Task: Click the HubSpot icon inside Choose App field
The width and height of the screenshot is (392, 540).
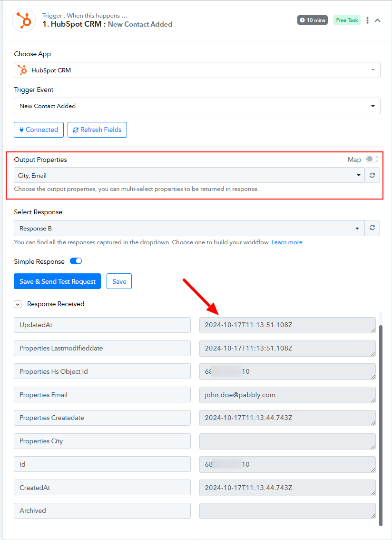Action: point(22,70)
